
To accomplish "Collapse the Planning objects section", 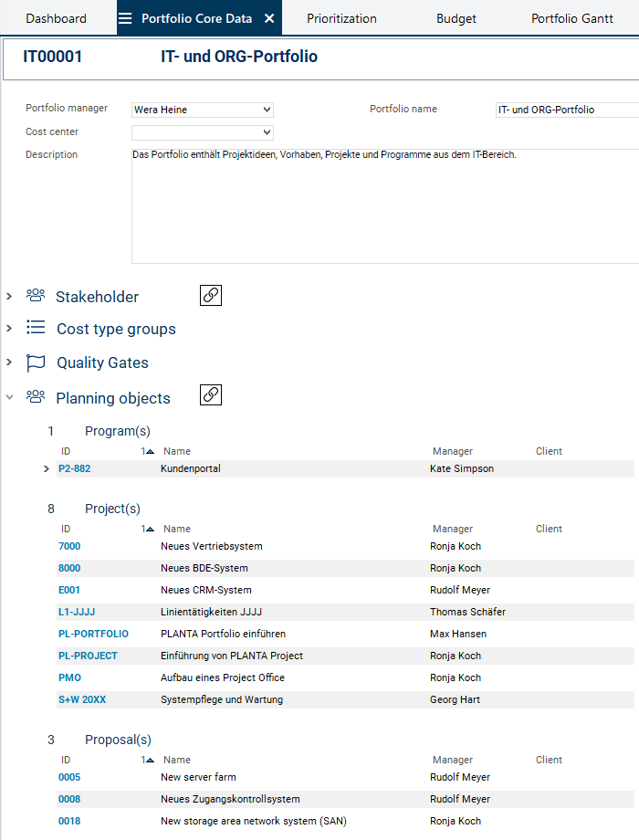I will click(8, 397).
